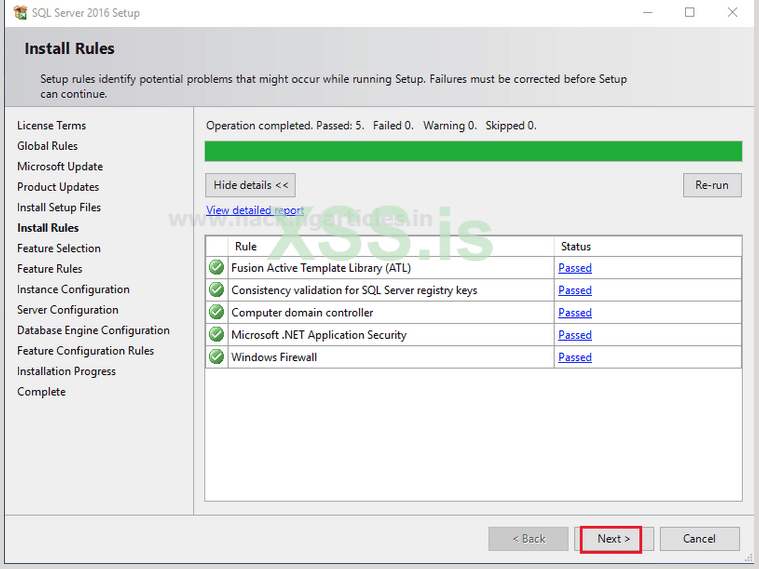The height and width of the screenshot is (569, 759).
Task: Open Passed status for Consistency validation rule
Action: 575,290
